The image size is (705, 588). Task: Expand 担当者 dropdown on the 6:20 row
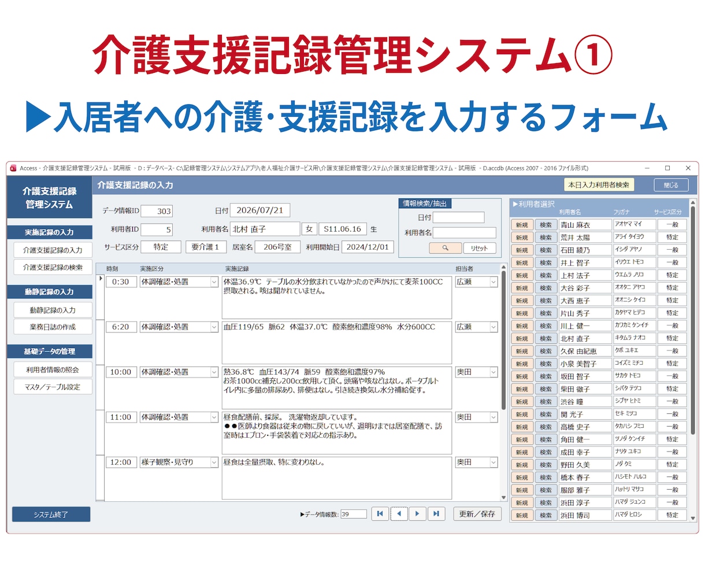[493, 327]
